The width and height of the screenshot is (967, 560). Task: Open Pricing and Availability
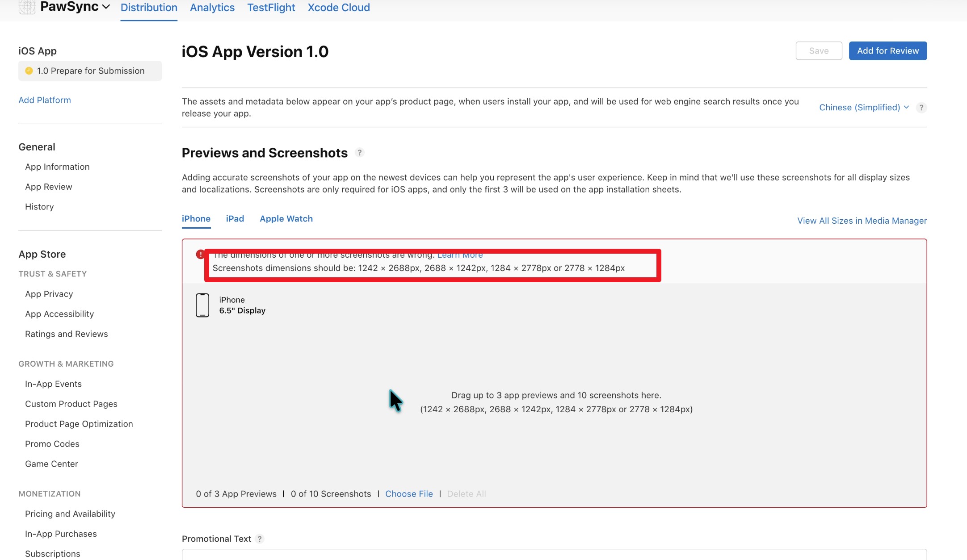click(70, 514)
